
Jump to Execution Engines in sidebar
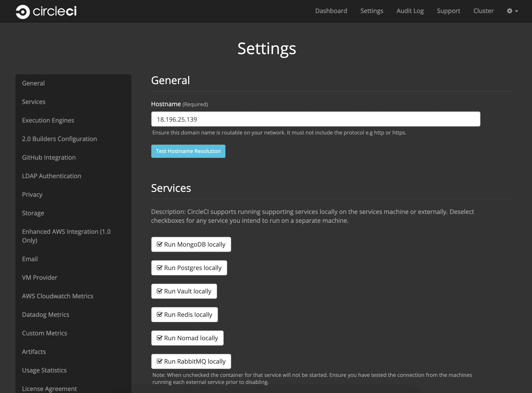click(x=48, y=120)
